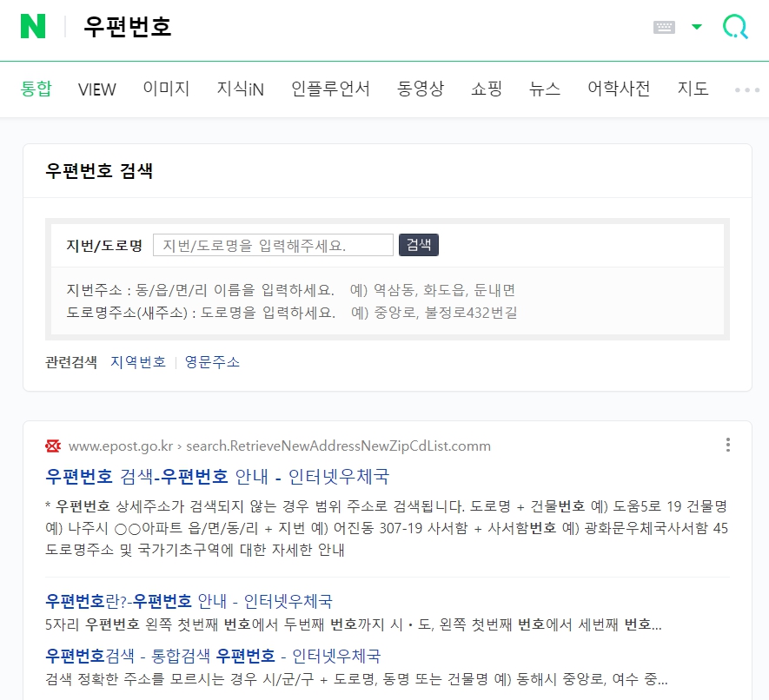
Task: Open the 인플루언서 tab
Action: [x=330, y=89]
